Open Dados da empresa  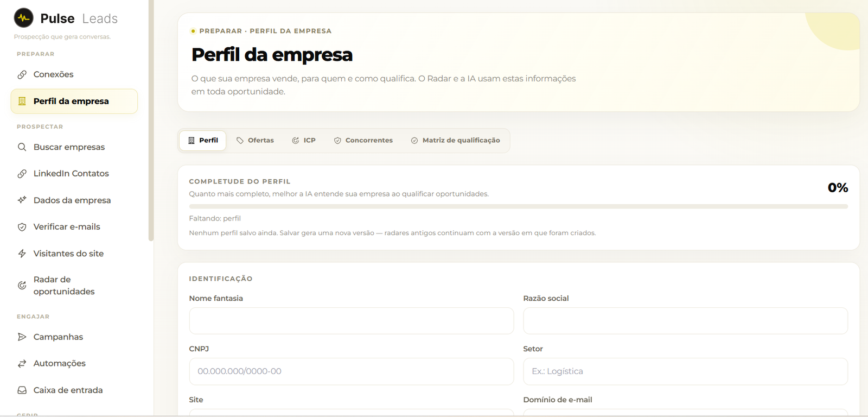74,200
